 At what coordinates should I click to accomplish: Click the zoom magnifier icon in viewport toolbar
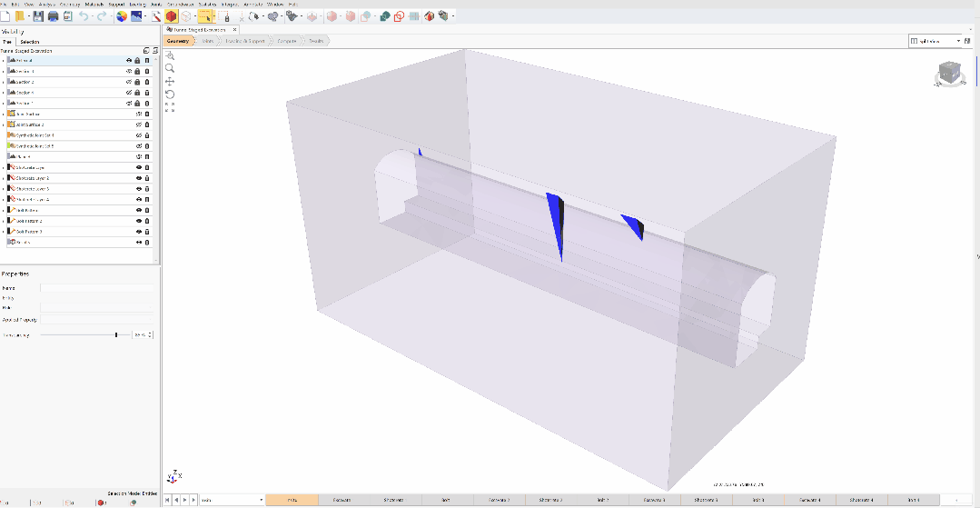point(170,68)
